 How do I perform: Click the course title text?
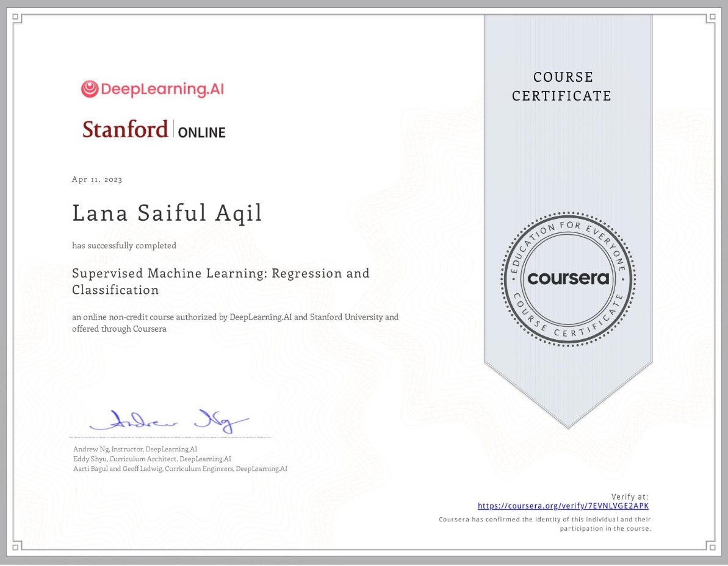pos(220,281)
